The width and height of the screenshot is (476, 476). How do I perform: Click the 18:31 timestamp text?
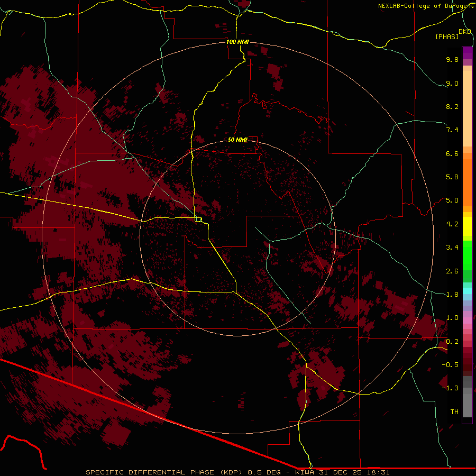coord(379,472)
